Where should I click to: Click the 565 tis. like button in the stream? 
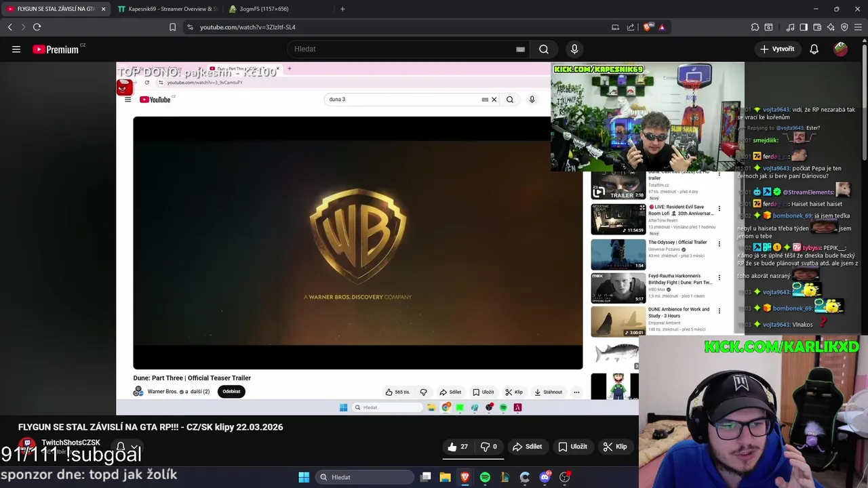click(397, 392)
